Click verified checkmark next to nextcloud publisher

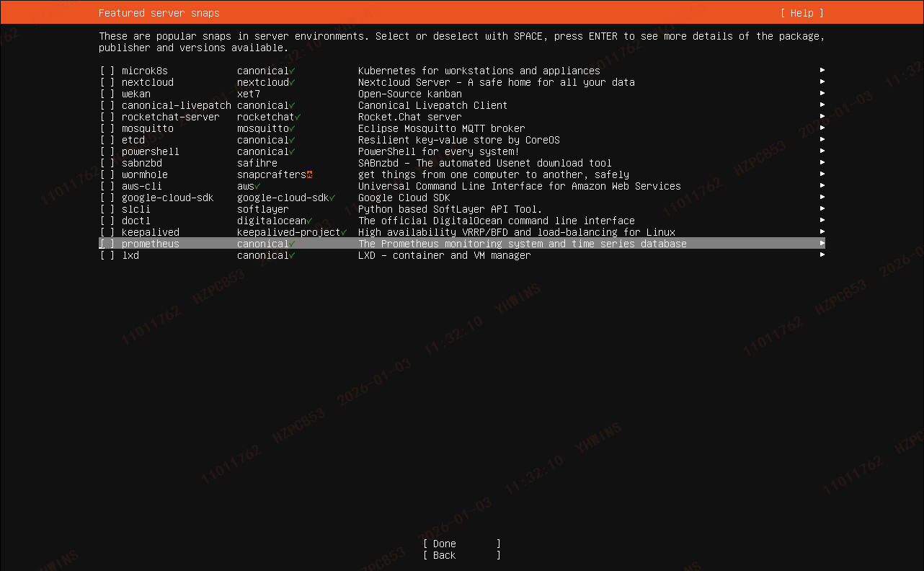tap(292, 82)
